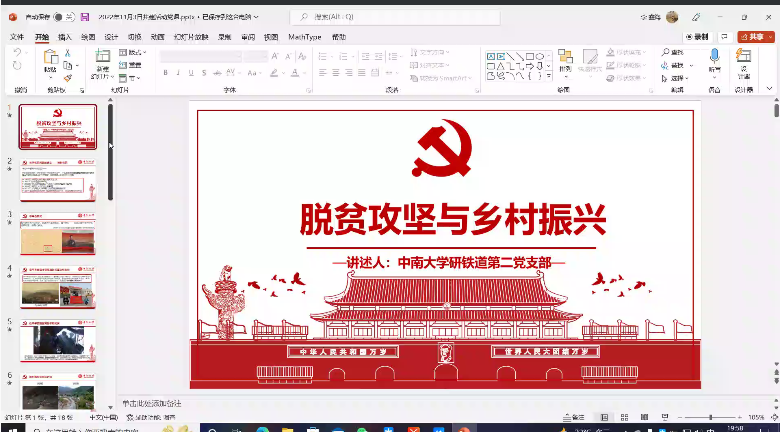
Task: Click the Dictate microphone icon
Action: 714,60
